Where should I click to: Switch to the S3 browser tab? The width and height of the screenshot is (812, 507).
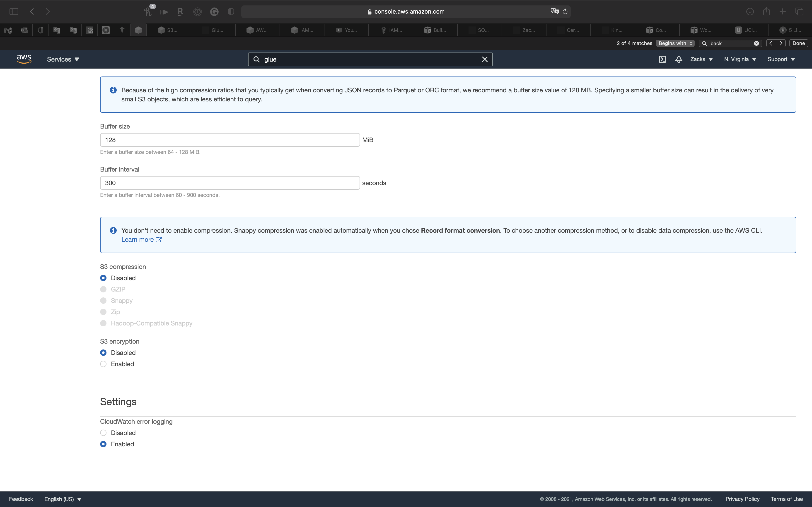[168, 30]
